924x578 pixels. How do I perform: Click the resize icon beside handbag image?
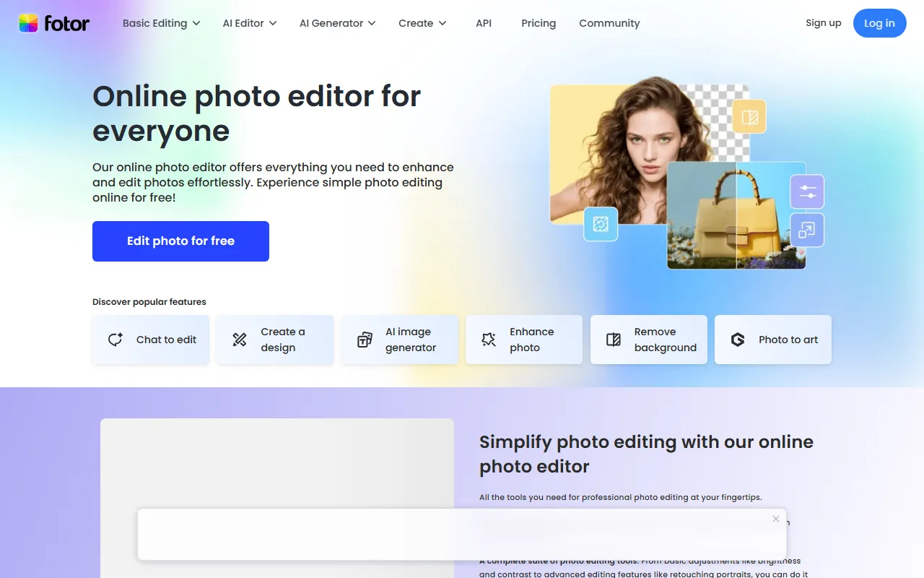(x=807, y=230)
